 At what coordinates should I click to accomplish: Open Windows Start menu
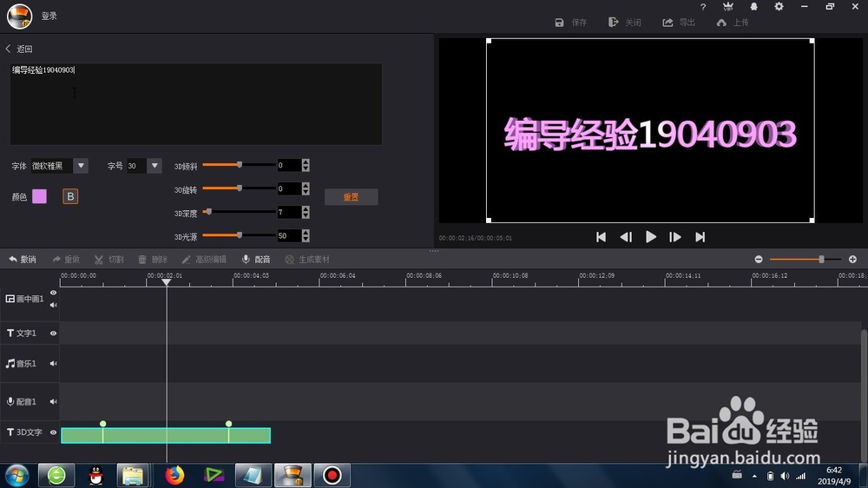(16, 475)
